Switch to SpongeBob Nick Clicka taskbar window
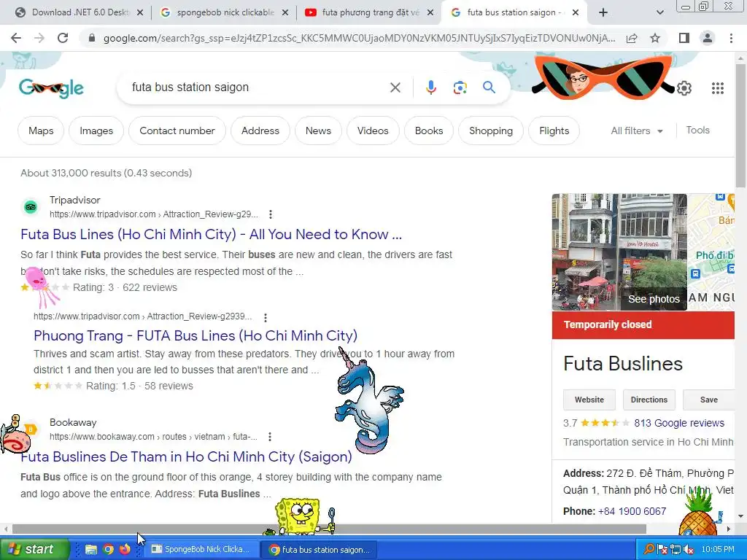747x560 pixels. [x=201, y=549]
